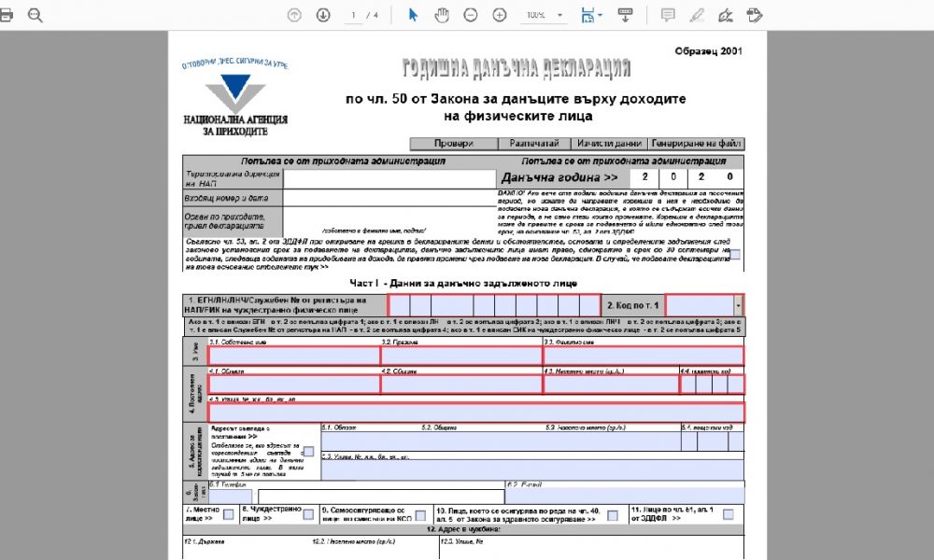This screenshot has width=934, height=560.
Task: Click the page number field
Action: coord(353,16)
